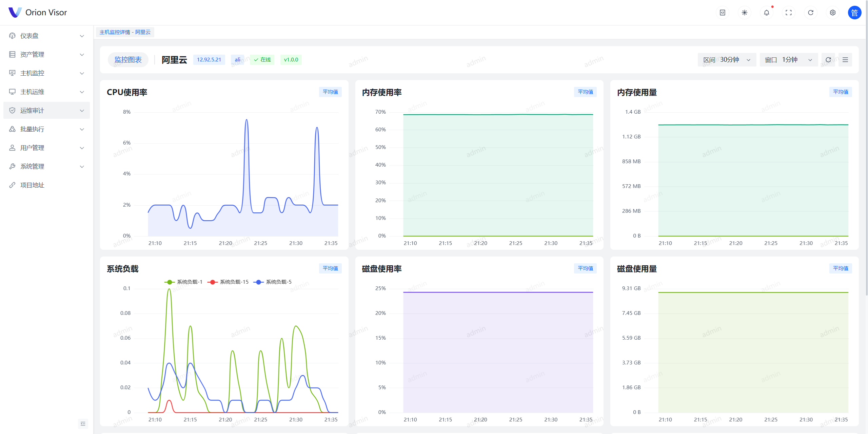Open the 项目地址 link in sidebar
The height and width of the screenshot is (434, 868).
click(x=32, y=185)
